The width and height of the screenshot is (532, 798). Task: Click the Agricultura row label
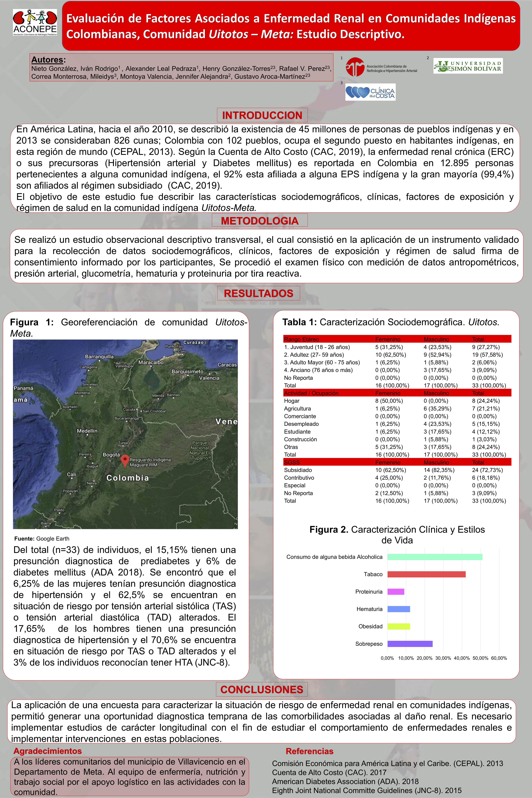[x=298, y=408]
